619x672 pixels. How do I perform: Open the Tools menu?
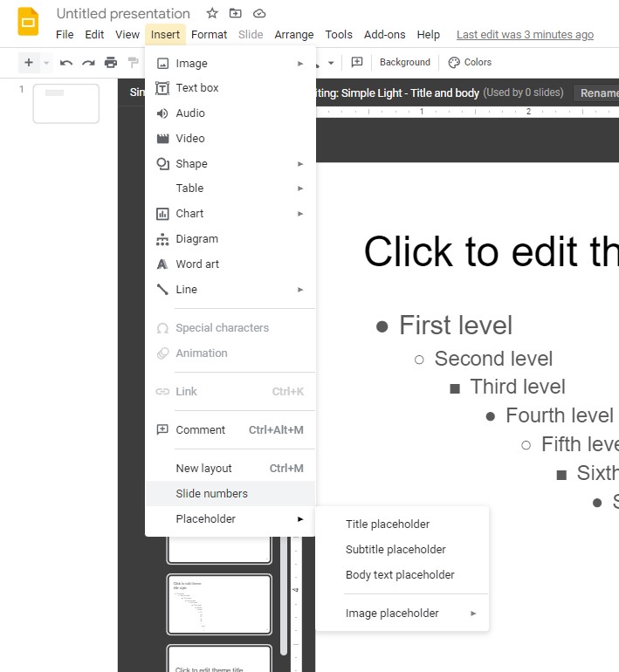(x=339, y=34)
